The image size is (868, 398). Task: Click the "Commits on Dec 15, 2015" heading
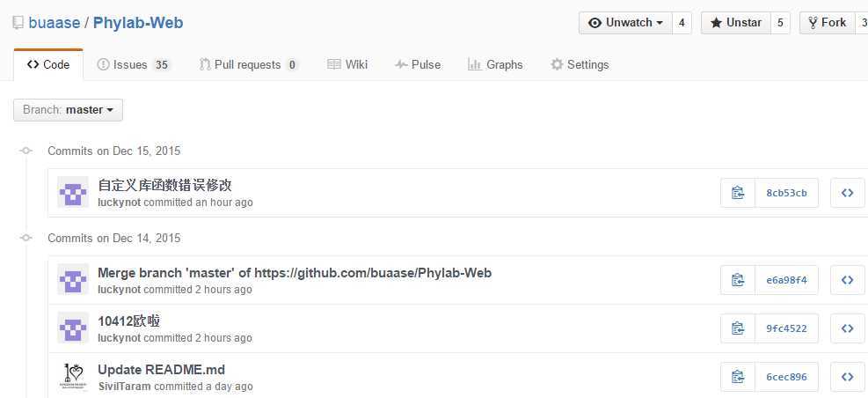[114, 151]
